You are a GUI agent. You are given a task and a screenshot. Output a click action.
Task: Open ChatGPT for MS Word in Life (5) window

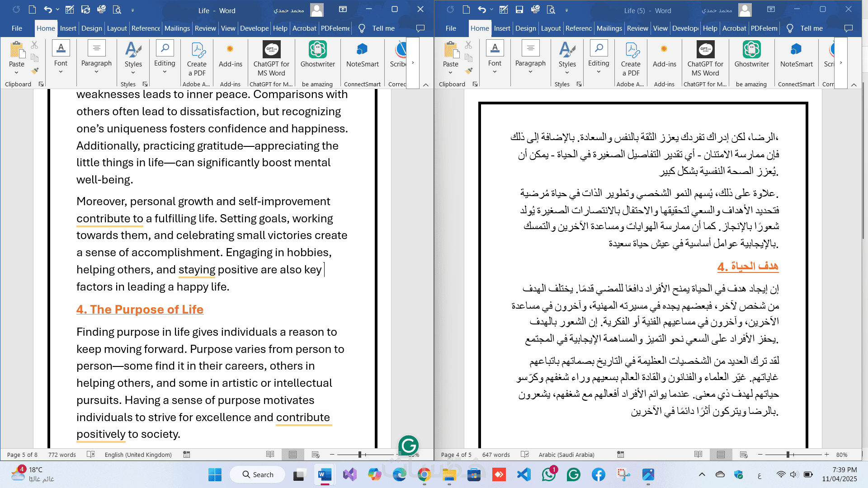705,50
